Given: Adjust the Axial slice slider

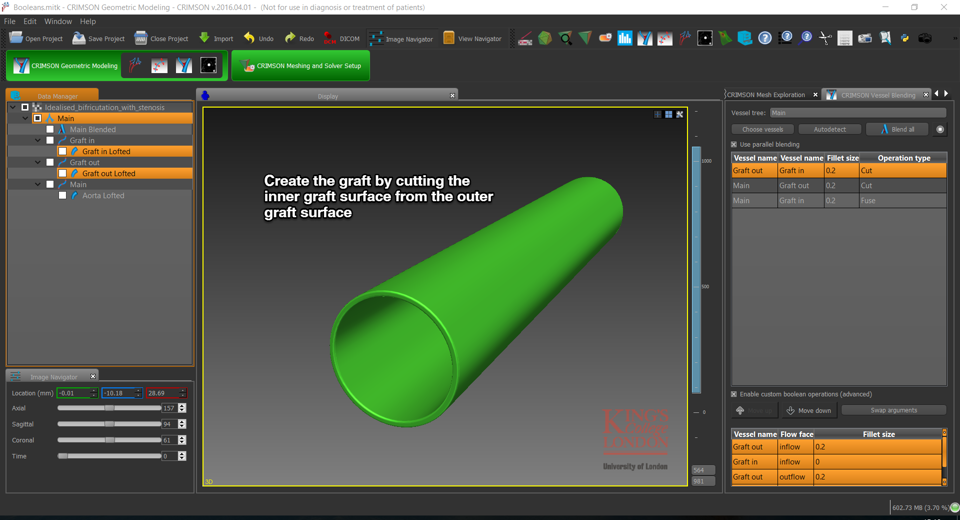Looking at the screenshot, I should point(109,408).
